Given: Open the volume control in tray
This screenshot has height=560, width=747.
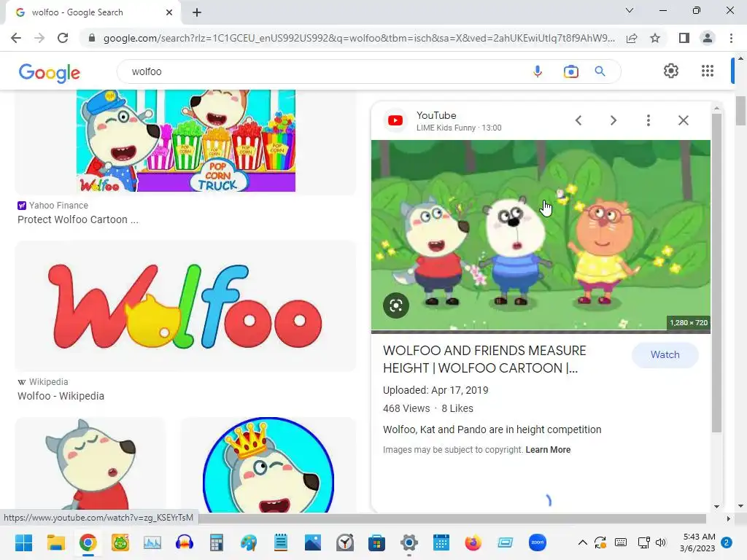Looking at the screenshot, I should tap(660, 542).
